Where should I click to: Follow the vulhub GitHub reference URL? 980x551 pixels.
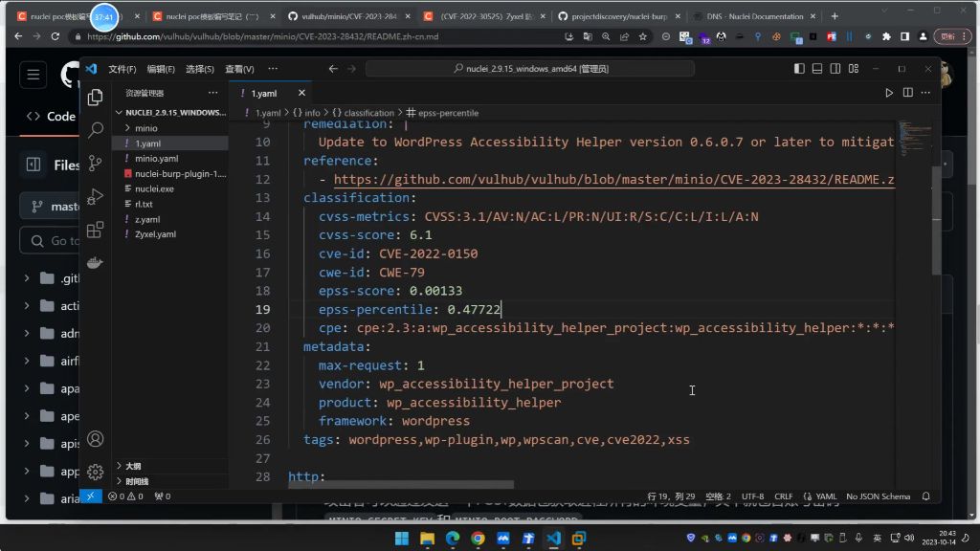click(613, 179)
